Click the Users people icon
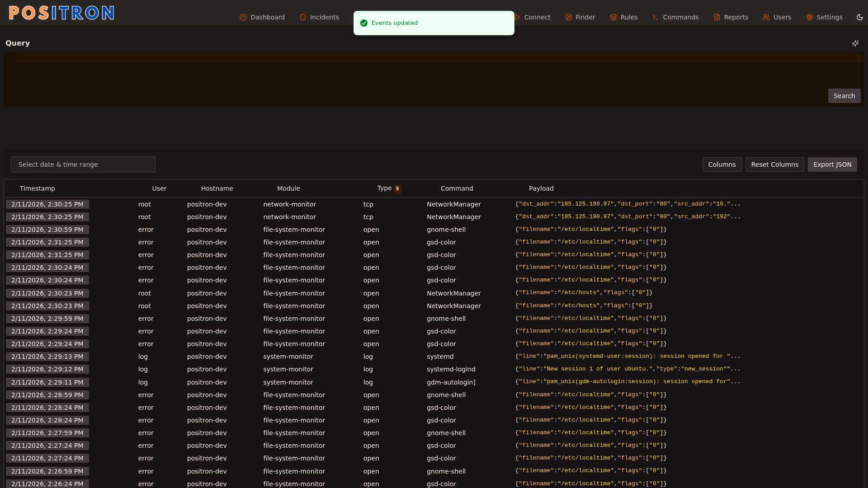Viewport: 868px width, 488px height. point(766,17)
